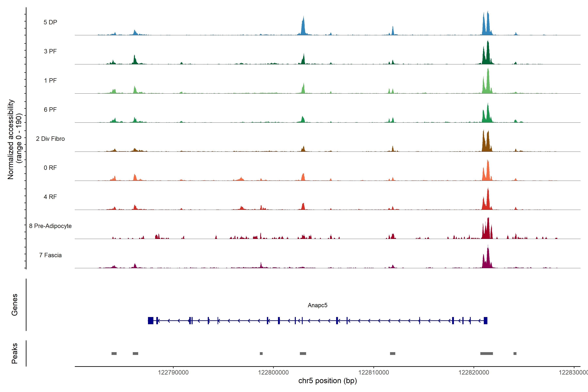
Task: Click the 122800000 axis tick label
Action: 273,372
